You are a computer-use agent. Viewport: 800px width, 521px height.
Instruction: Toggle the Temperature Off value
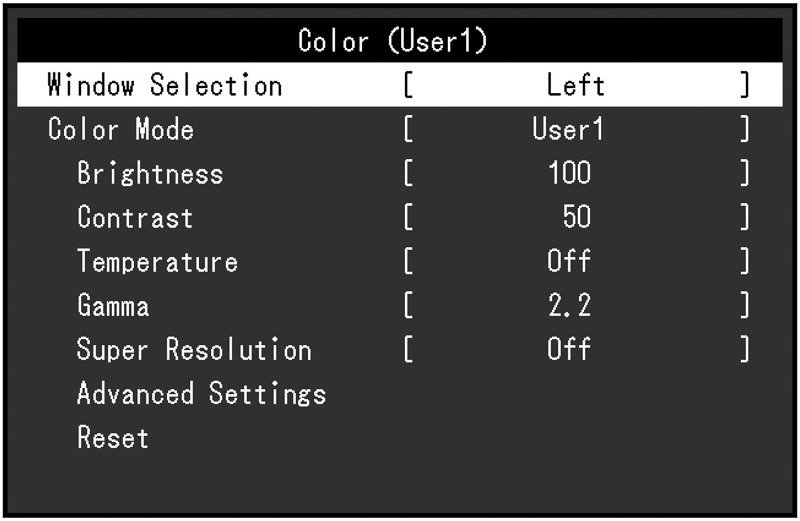pos(569,261)
